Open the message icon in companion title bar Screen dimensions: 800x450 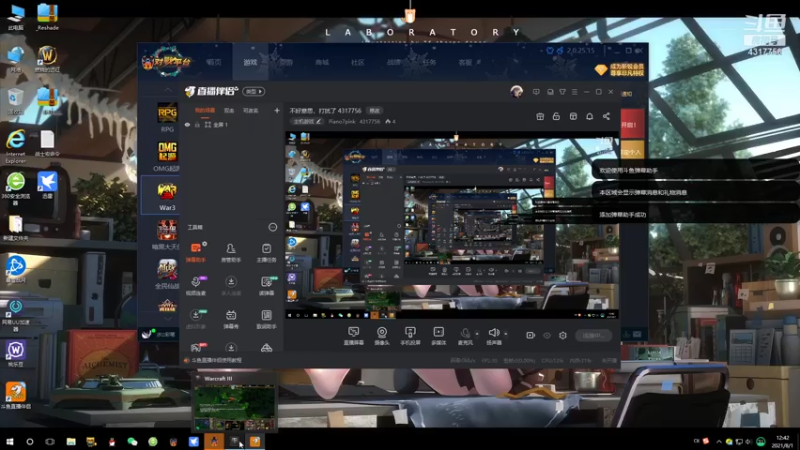tap(536, 92)
